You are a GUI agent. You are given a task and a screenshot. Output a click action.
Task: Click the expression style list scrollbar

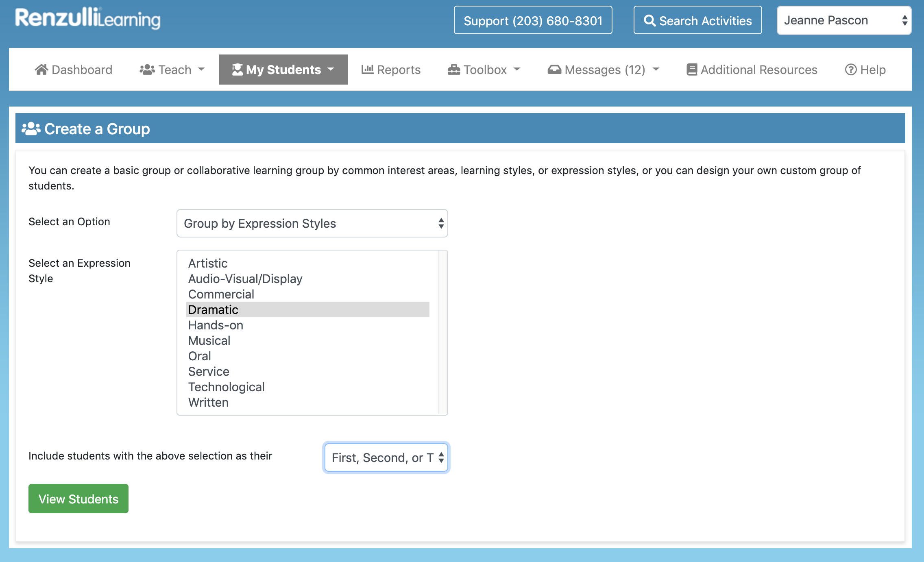click(443, 333)
